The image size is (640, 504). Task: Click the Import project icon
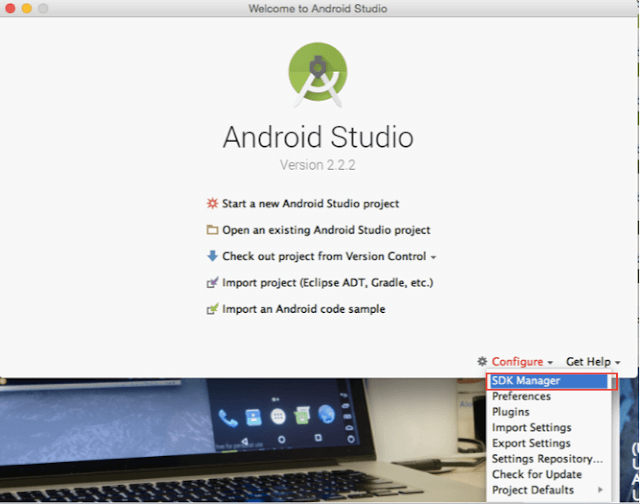coord(212,282)
